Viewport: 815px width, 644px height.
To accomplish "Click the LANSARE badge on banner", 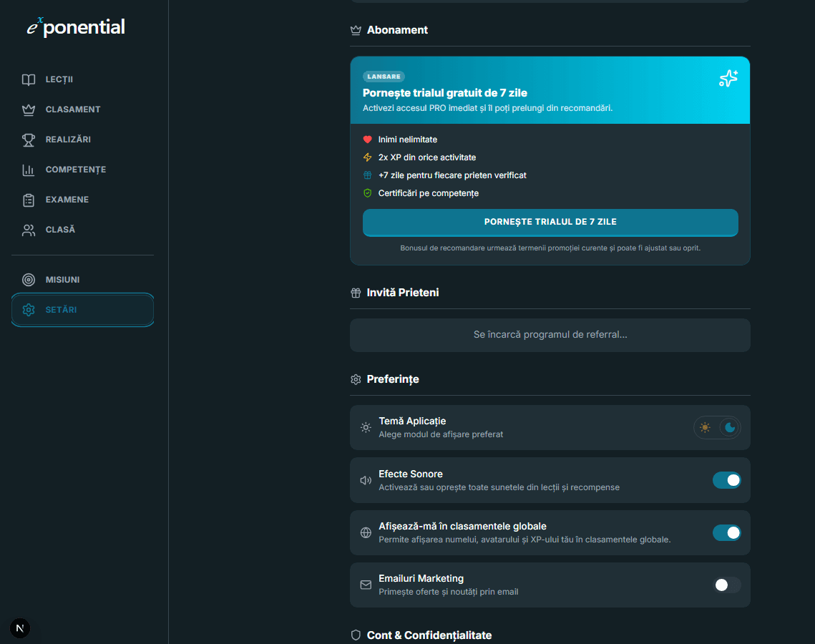I will (x=384, y=77).
